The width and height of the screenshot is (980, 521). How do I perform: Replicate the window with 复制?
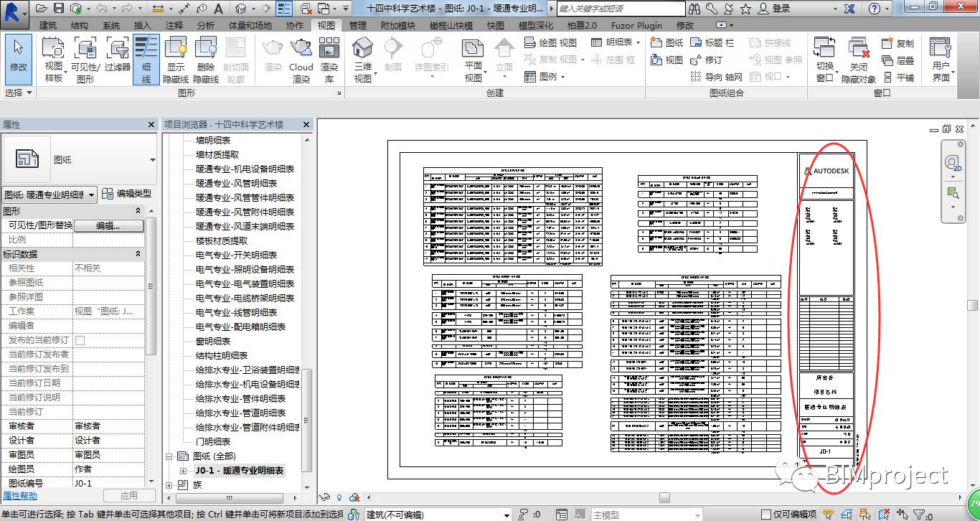pyautogui.click(x=897, y=43)
